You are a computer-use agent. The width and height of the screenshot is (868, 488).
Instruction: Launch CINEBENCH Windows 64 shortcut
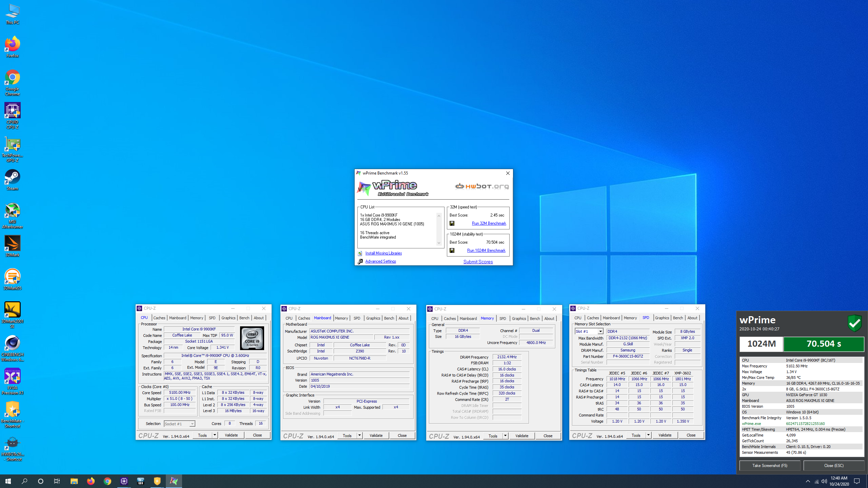click(12, 348)
